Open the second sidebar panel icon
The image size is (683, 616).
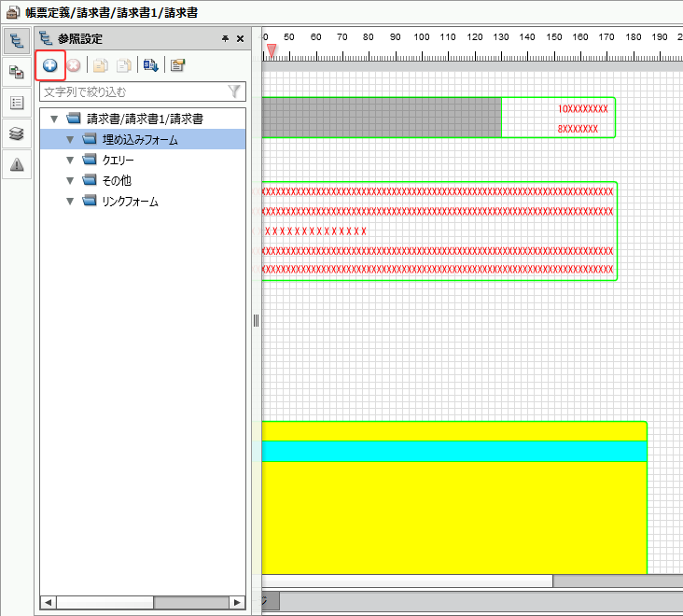(x=17, y=72)
